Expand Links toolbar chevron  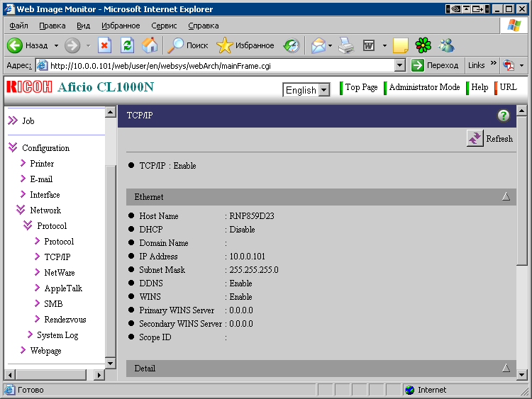pos(493,63)
